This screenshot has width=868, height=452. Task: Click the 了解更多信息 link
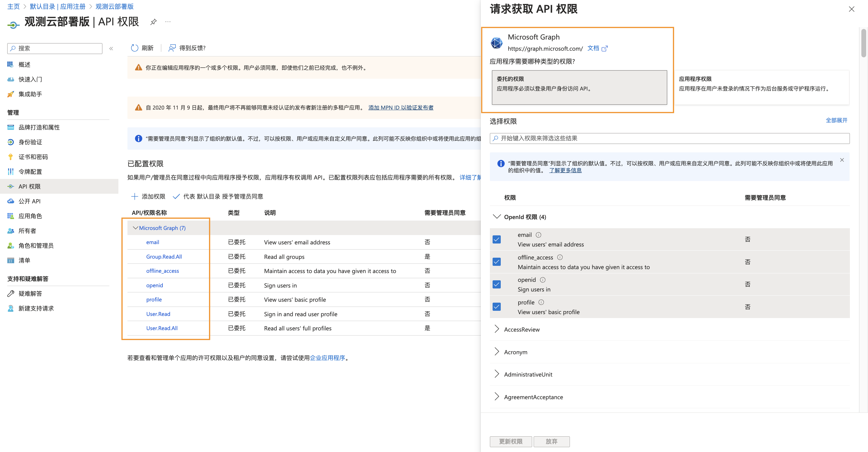pos(565,171)
